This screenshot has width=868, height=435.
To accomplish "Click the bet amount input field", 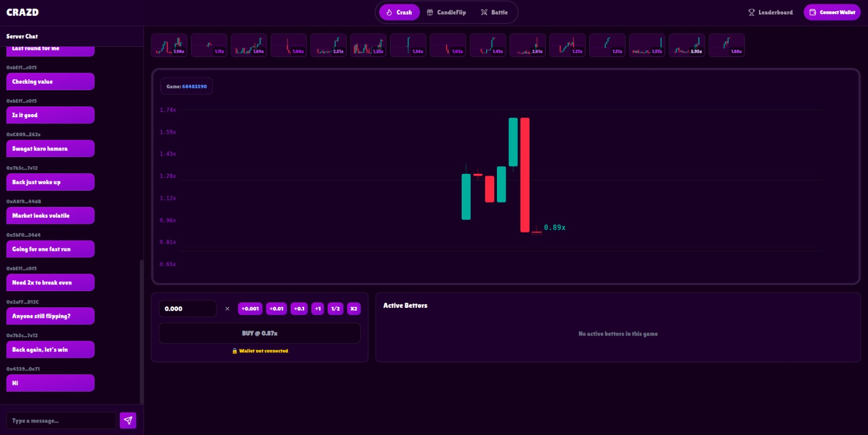I will point(187,308).
